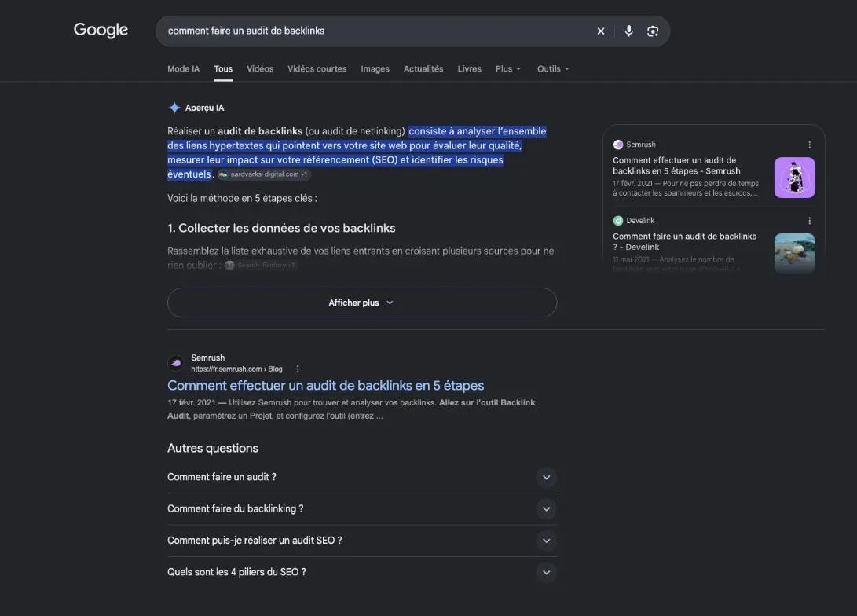Viewport: 857px width, 616px height.
Task: Select the Tous tab
Action: pos(223,69)
